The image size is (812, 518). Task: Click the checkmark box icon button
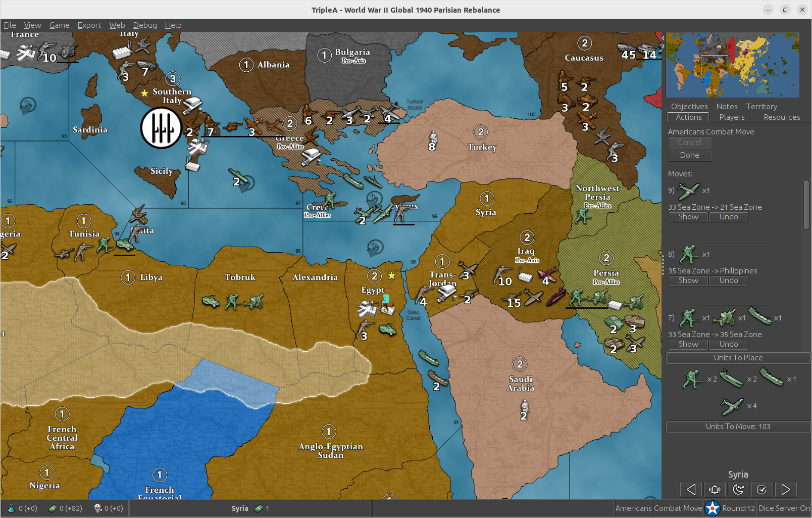(x=762, y=489)
